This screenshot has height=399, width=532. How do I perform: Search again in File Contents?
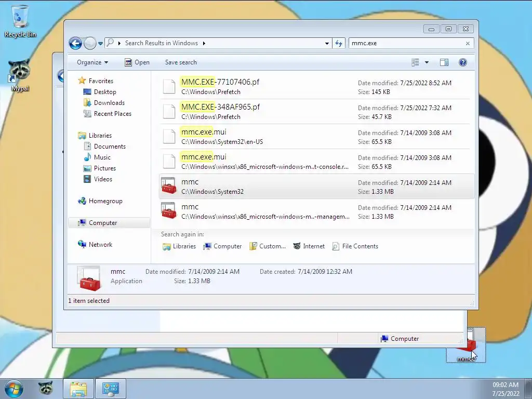point(355,246)
